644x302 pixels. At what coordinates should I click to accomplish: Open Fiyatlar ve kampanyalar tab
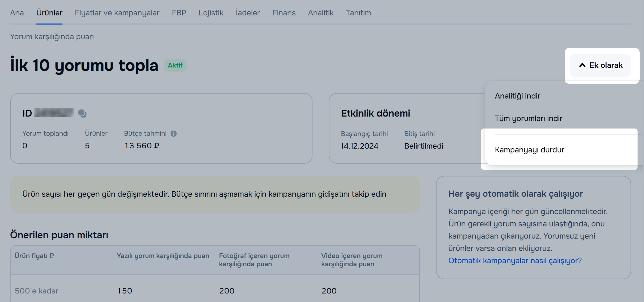tap(117, 13)
